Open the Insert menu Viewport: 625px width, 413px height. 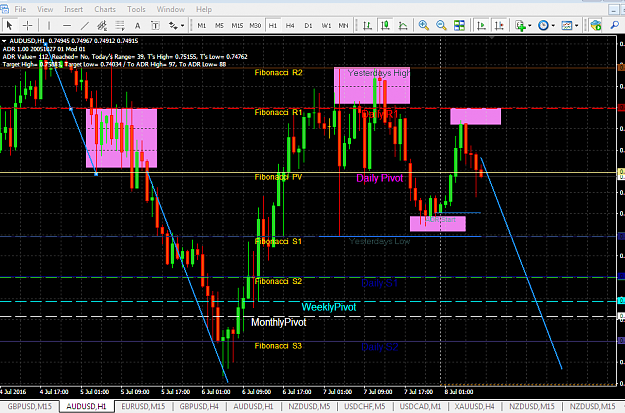73,9
